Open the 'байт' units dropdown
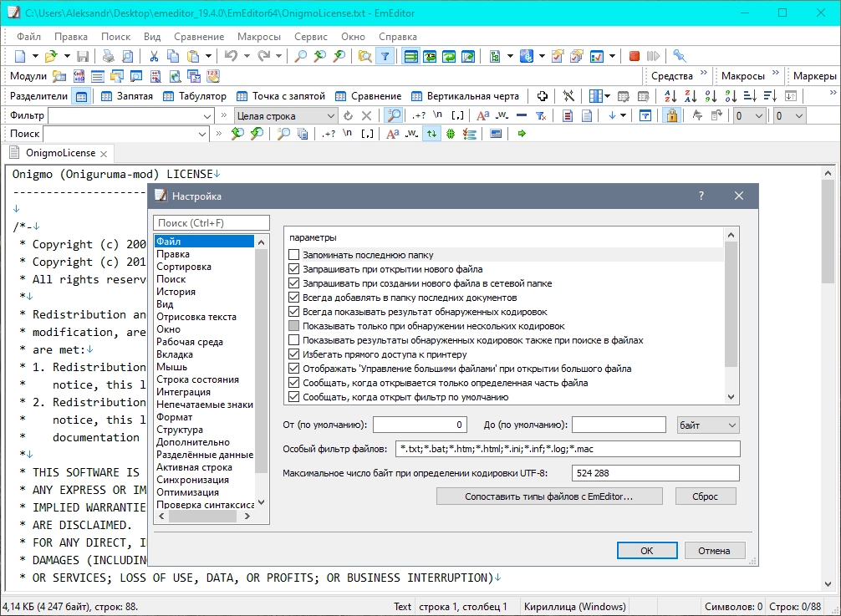The image size is (841, 616). click(x=708, y=425)
